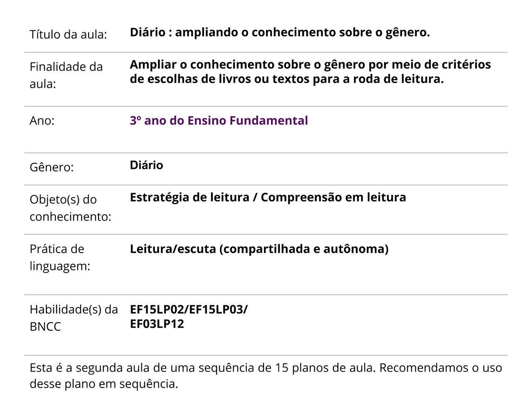This screenshot has height=399, width=532.
Task: Click the 'Objeto(s) do conhecimento:' label
Action: click(x=70, y=208)
